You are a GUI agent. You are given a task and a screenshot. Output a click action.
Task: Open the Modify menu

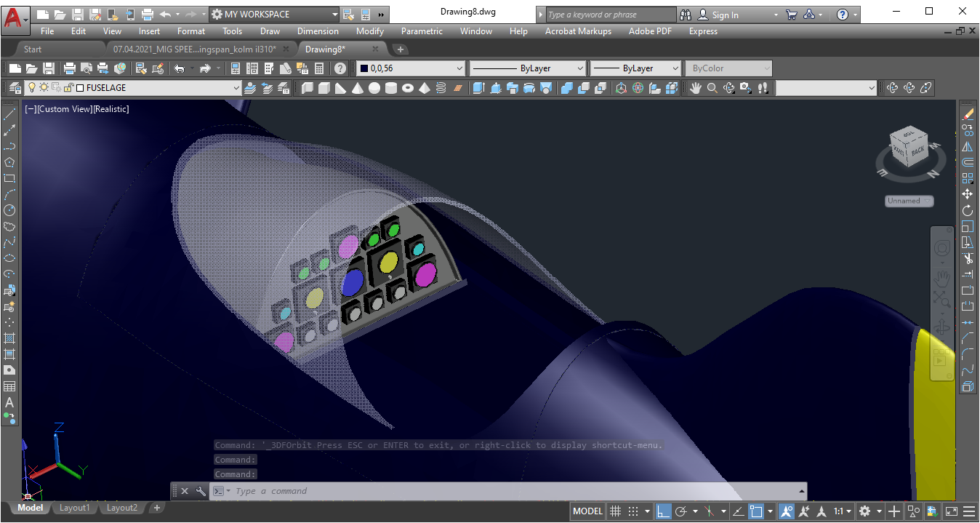pyautogui.click(x=369, y=31)
